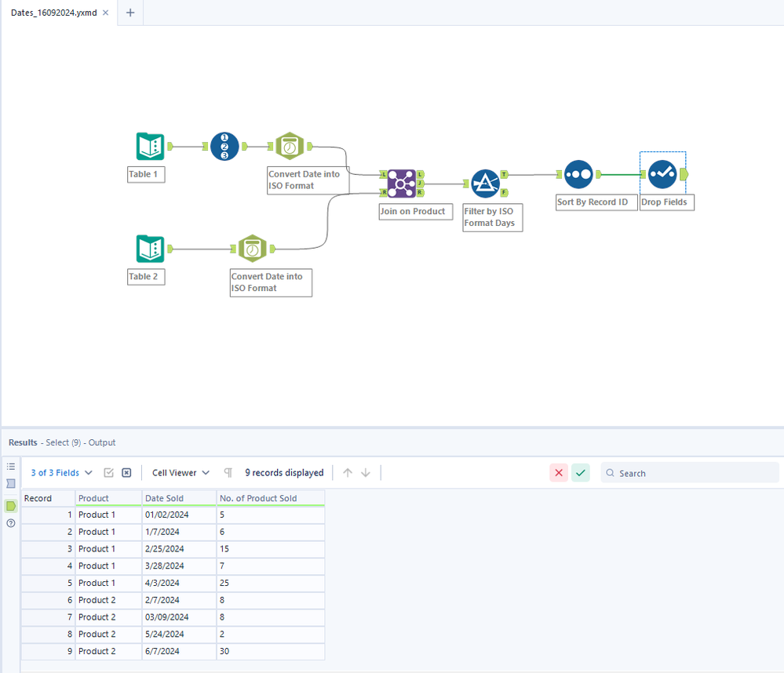Select the Table 2 annotation label
The width and height of the screenshot is (784, 673).
click(146, 277)
